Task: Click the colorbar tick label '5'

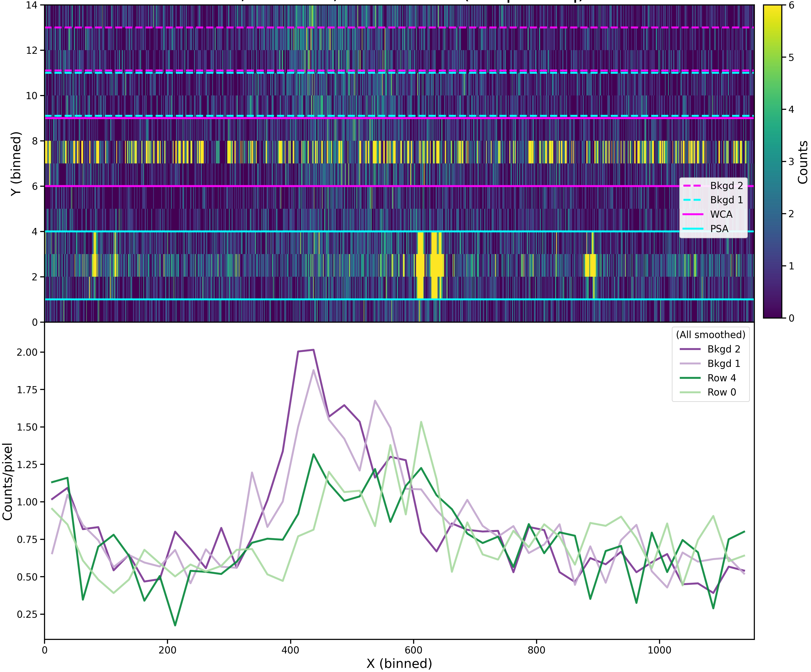Action: tap(791, 57)
